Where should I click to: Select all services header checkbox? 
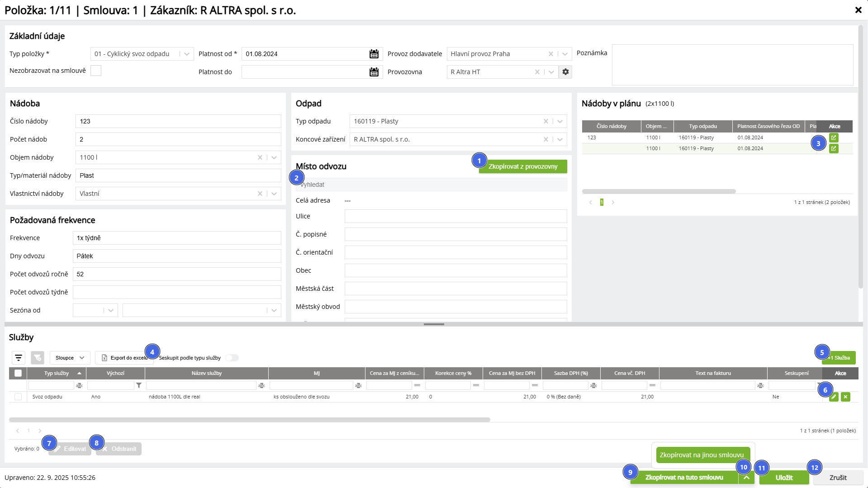coord(18,373)
